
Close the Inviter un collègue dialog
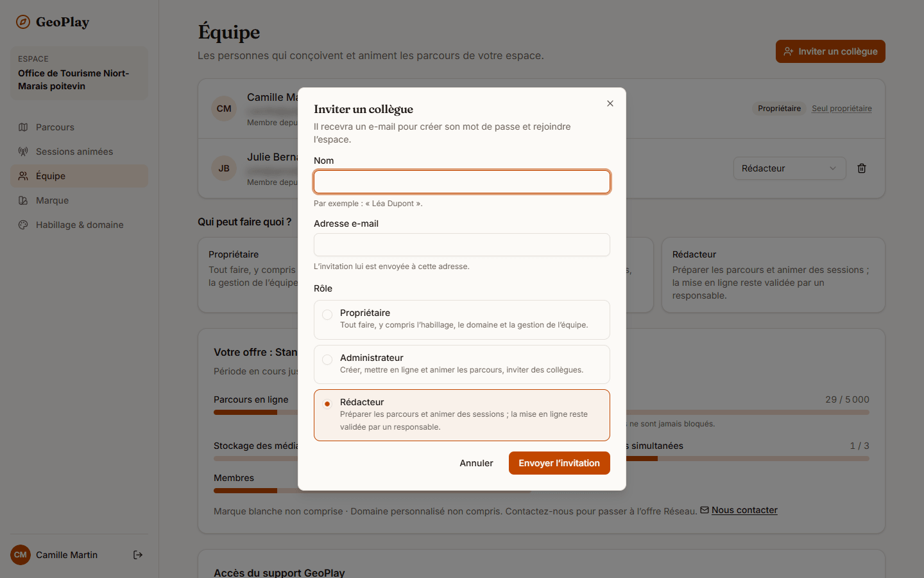[610, 103]
